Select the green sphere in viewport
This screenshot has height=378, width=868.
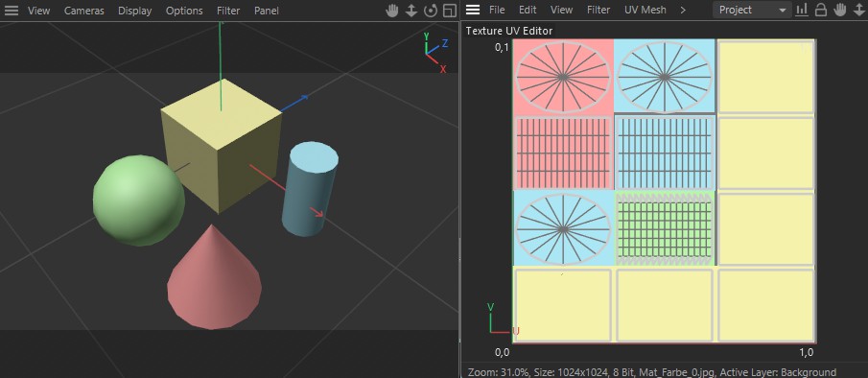(x=138, y=201)
